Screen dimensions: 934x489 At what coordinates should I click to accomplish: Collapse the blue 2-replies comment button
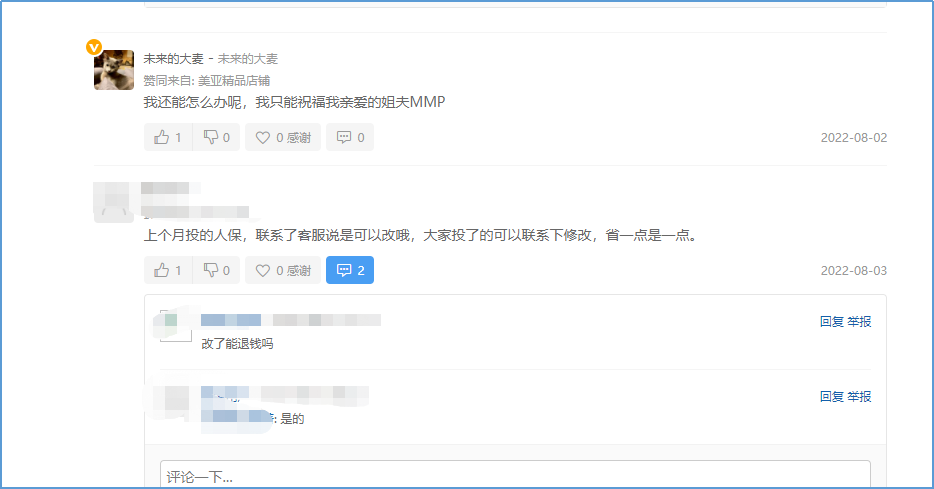click(350, 270)
